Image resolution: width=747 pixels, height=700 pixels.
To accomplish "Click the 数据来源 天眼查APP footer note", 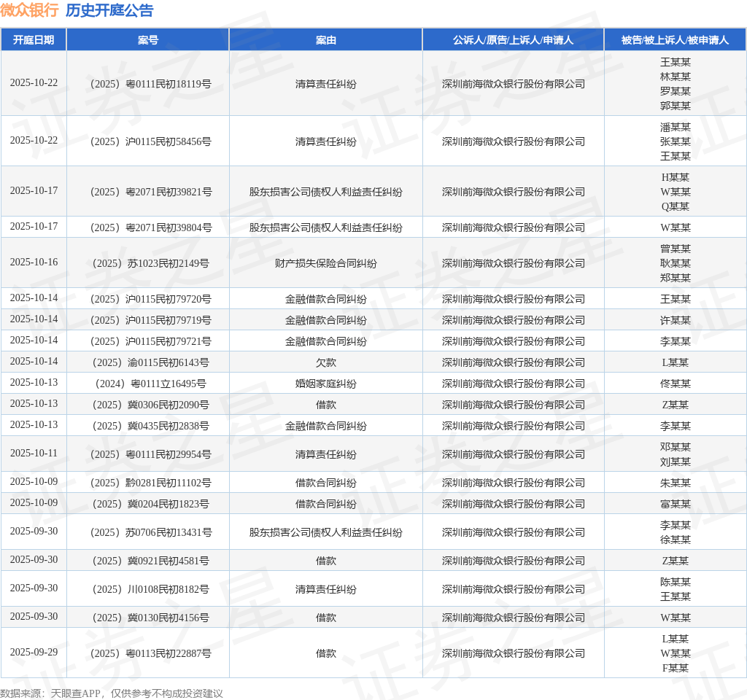I will coord(112,693).
